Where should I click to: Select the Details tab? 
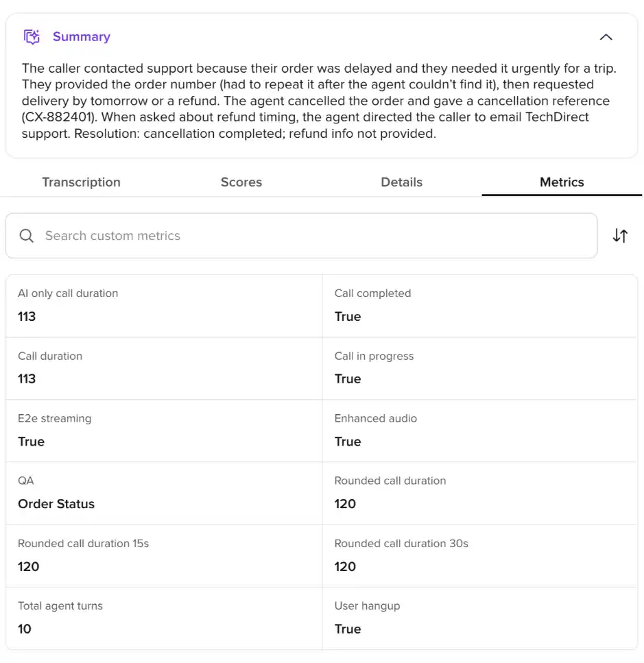click(x=401, y=182)
